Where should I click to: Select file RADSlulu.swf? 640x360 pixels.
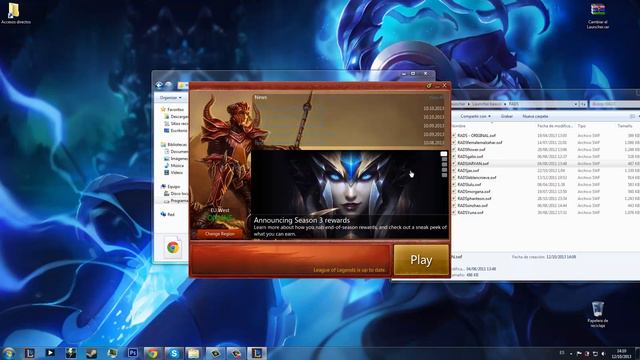(469, 184)
